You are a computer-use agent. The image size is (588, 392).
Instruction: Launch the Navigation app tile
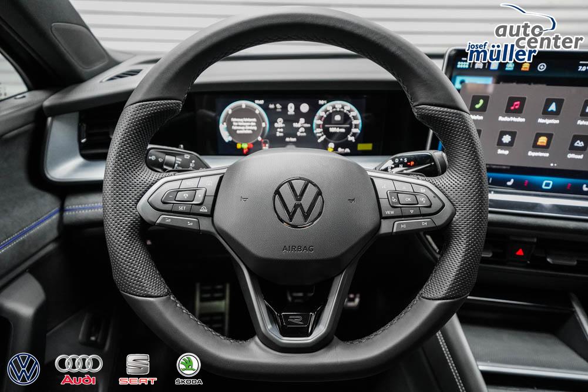tap(552, 107)
